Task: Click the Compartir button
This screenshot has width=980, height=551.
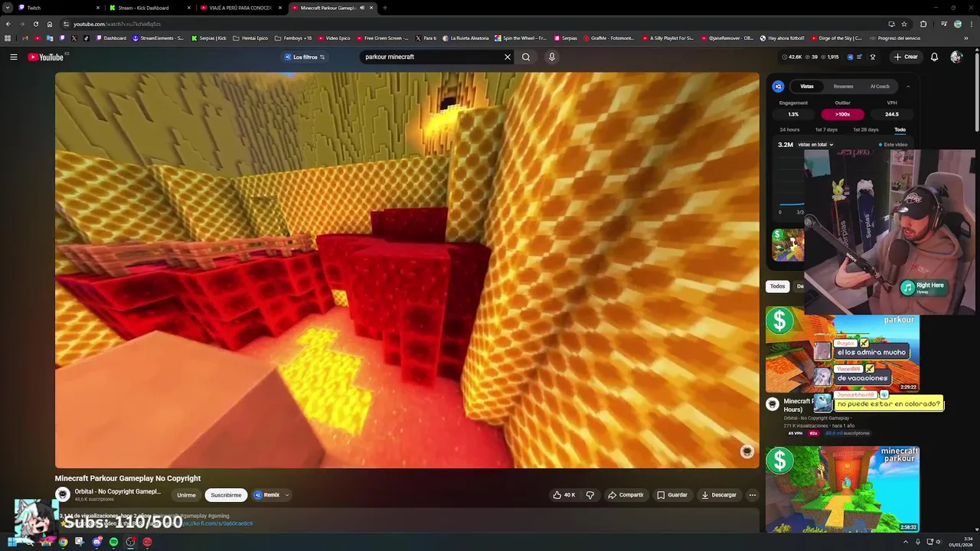Action: (x=626, y=495)
